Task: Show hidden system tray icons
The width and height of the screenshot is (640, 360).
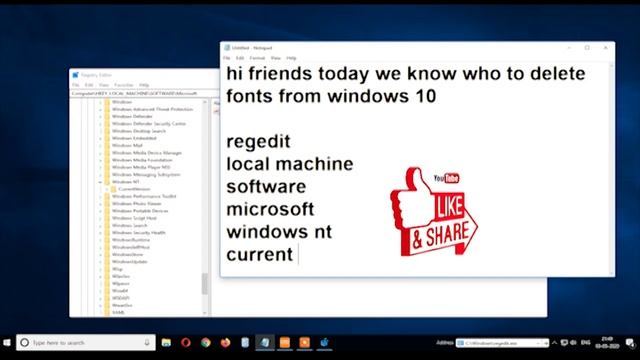Action: pyautogui.click(x=554, y=342)
